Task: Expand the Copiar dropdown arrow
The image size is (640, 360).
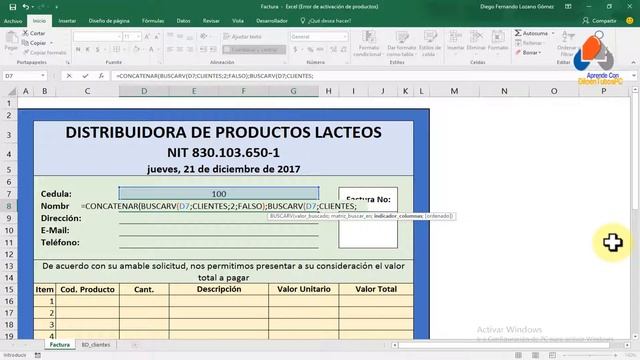Action: click(51, 43)
